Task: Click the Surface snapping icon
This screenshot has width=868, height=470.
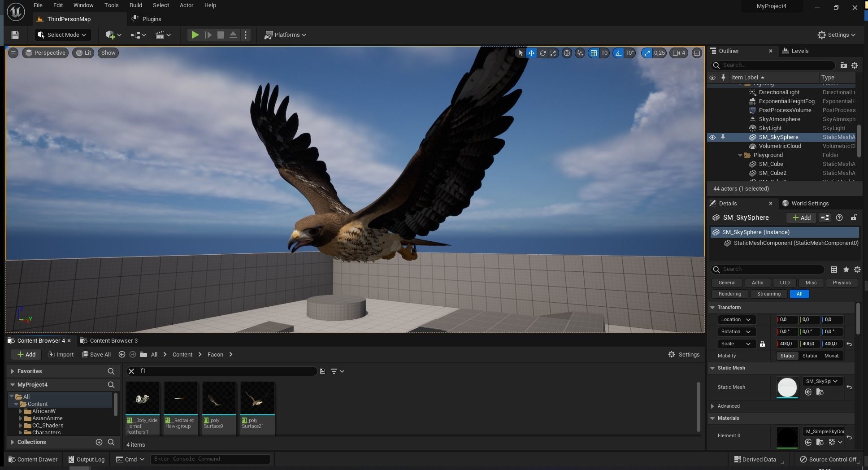Action: point(580,53)
